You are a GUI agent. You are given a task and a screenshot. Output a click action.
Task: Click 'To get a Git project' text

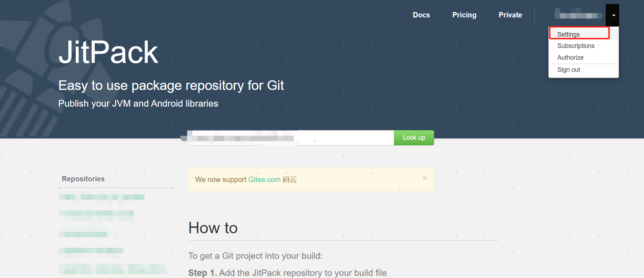255,256
